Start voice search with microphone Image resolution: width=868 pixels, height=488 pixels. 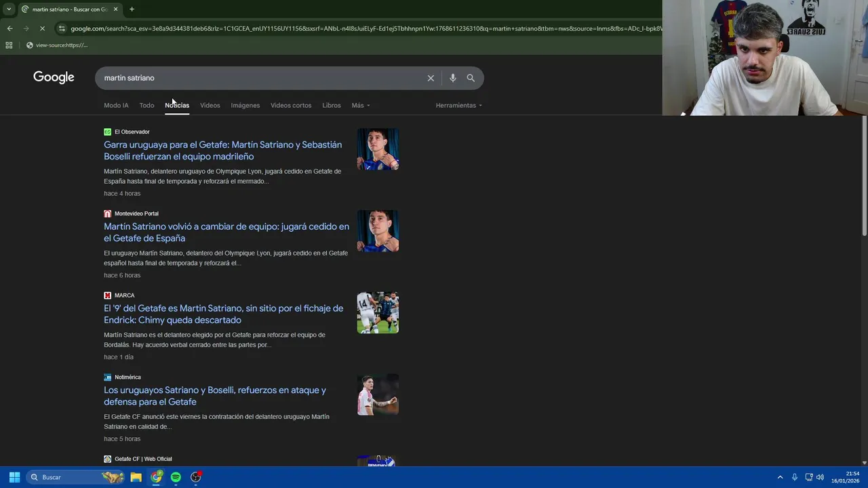pyautogui.click(x=453, y=78)
